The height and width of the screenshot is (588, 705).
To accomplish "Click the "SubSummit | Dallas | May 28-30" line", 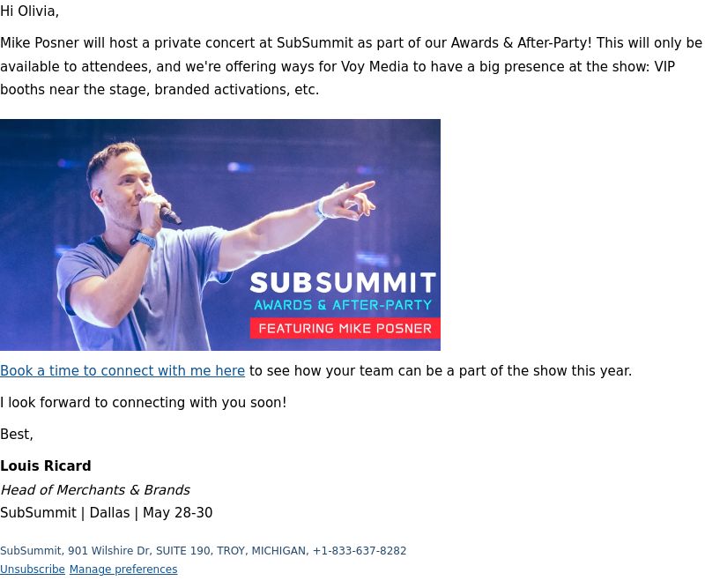I will [106, 513].
